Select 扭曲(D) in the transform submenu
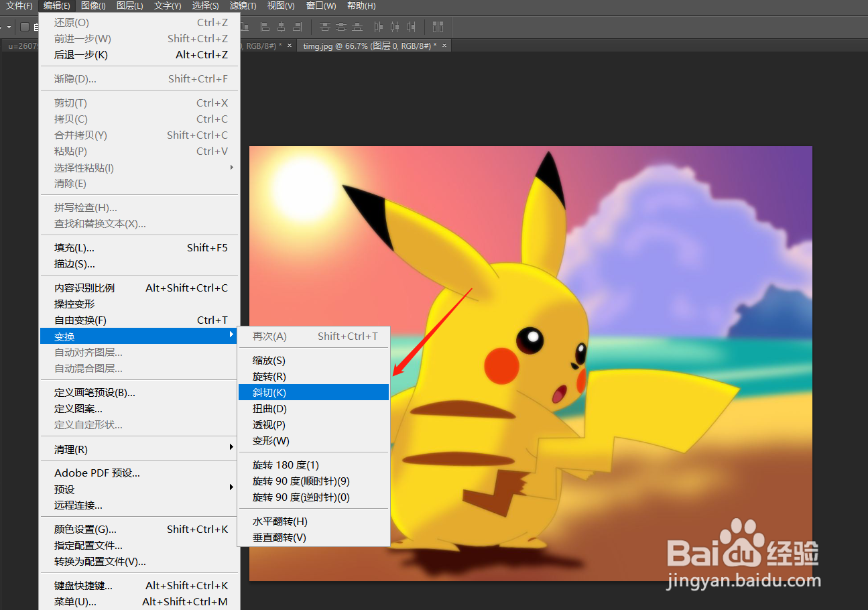This screenshot has width=868, height=610. [x=314, y=409]
